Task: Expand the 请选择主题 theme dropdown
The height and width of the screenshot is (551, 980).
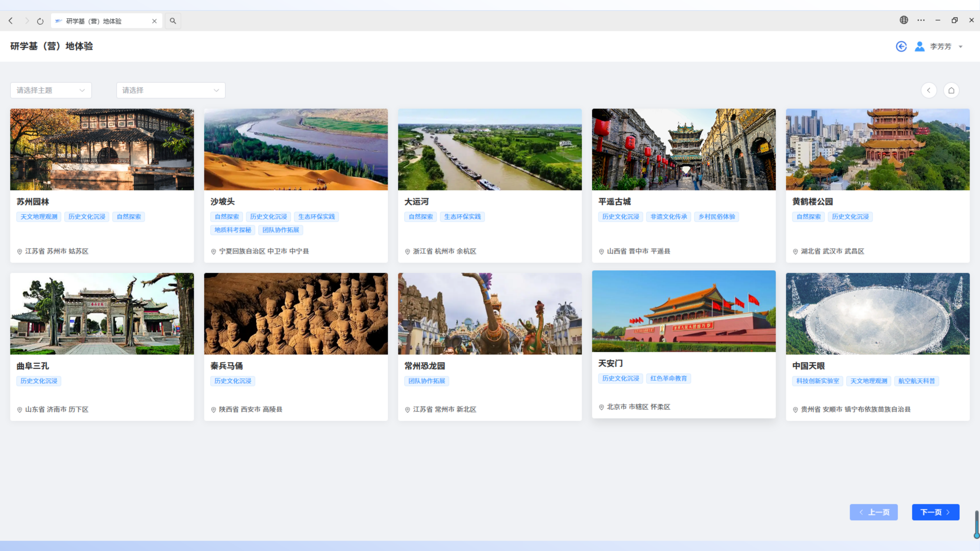Action: (51, 91)
